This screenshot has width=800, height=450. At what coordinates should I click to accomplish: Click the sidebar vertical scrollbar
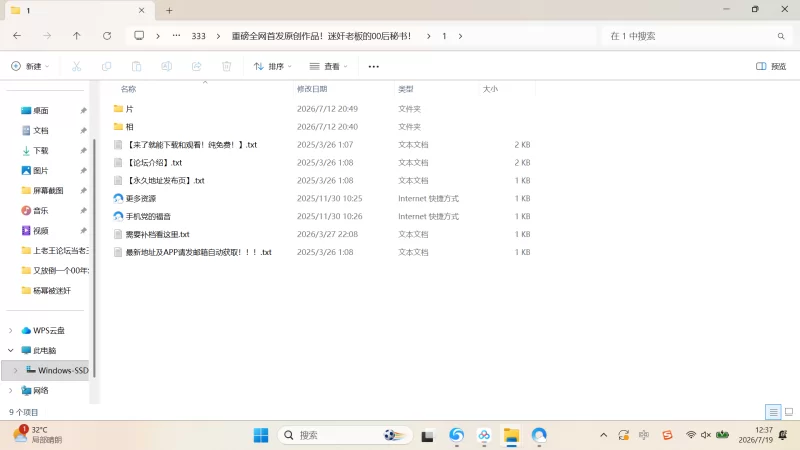94,258
